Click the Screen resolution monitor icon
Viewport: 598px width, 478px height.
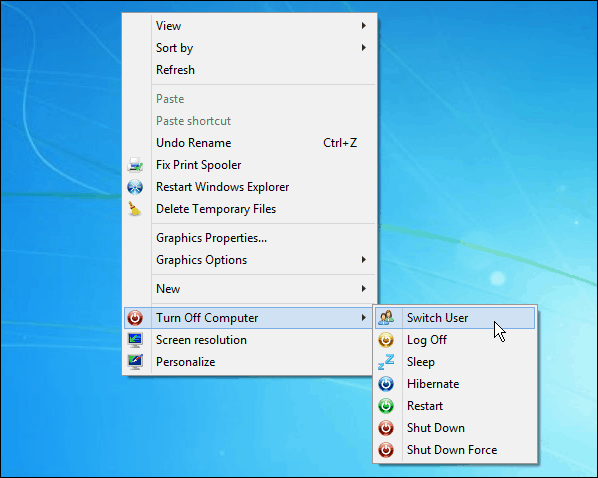coord(135,340)
